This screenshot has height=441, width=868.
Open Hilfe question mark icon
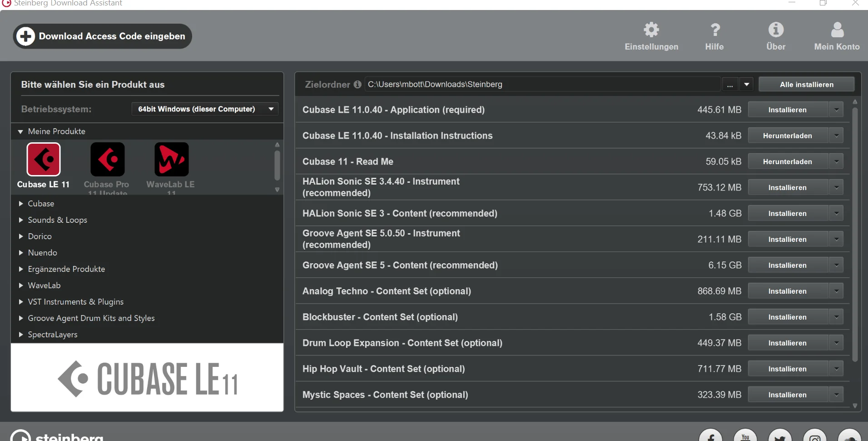pyautogui.click(x=715, y=30)
